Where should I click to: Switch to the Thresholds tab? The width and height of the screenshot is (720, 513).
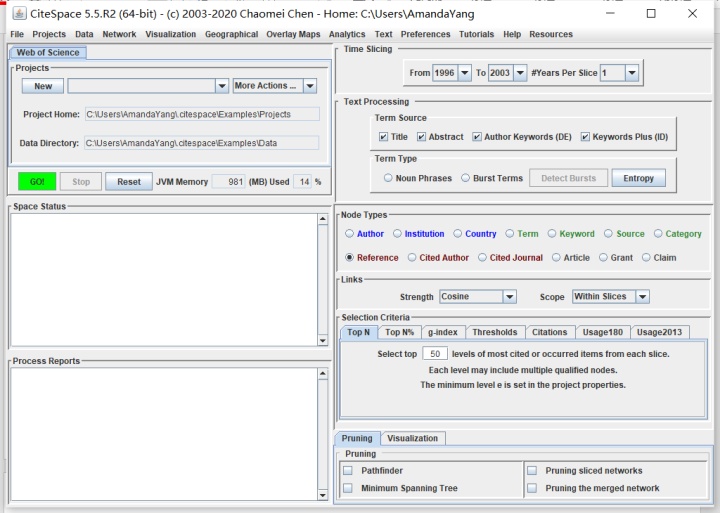click(495, 332)
